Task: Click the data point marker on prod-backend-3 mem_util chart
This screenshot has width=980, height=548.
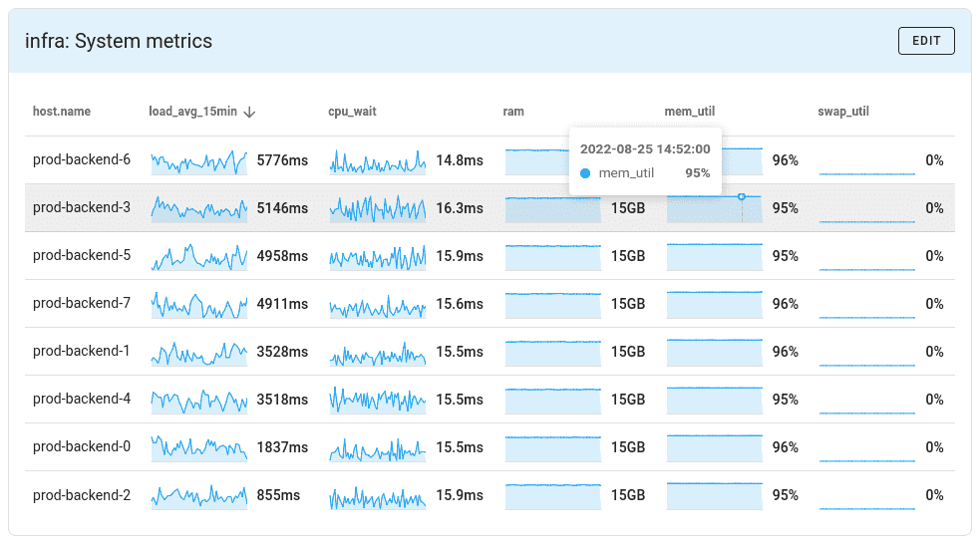Action: point(741,196)
